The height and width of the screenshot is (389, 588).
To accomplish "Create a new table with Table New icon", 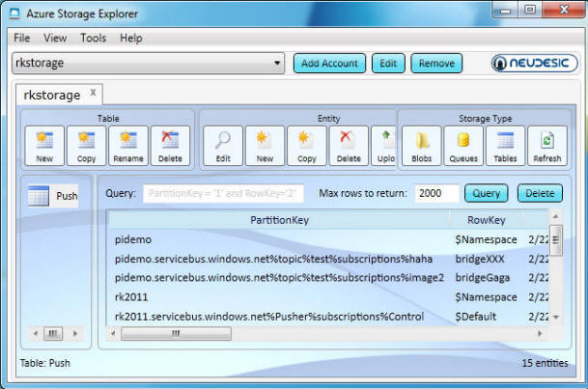I will coord(44,146).
